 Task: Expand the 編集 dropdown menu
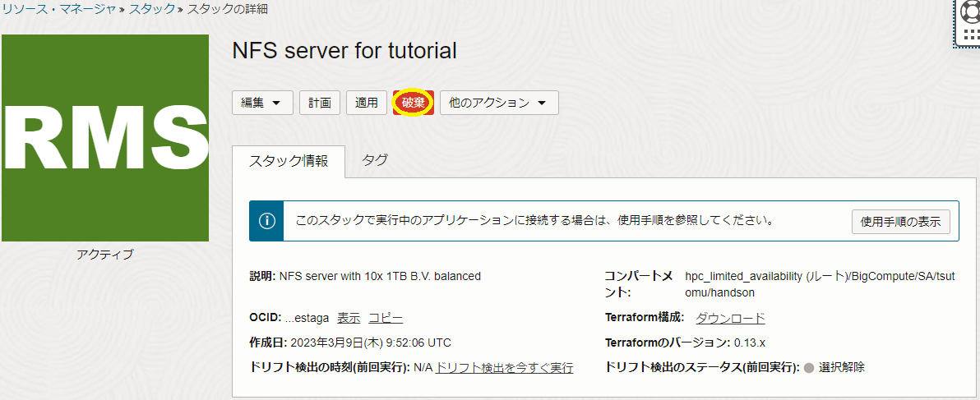click(261, 103)
